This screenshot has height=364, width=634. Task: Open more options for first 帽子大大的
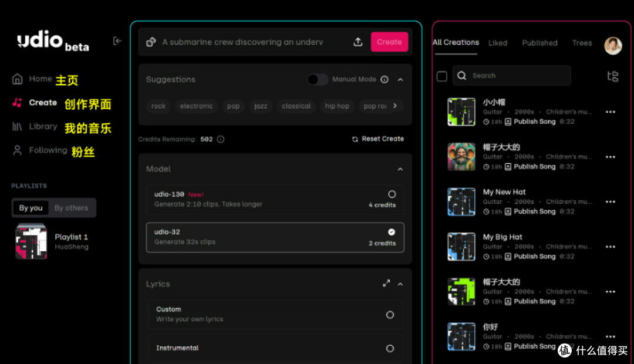click(x=611, y=157)
